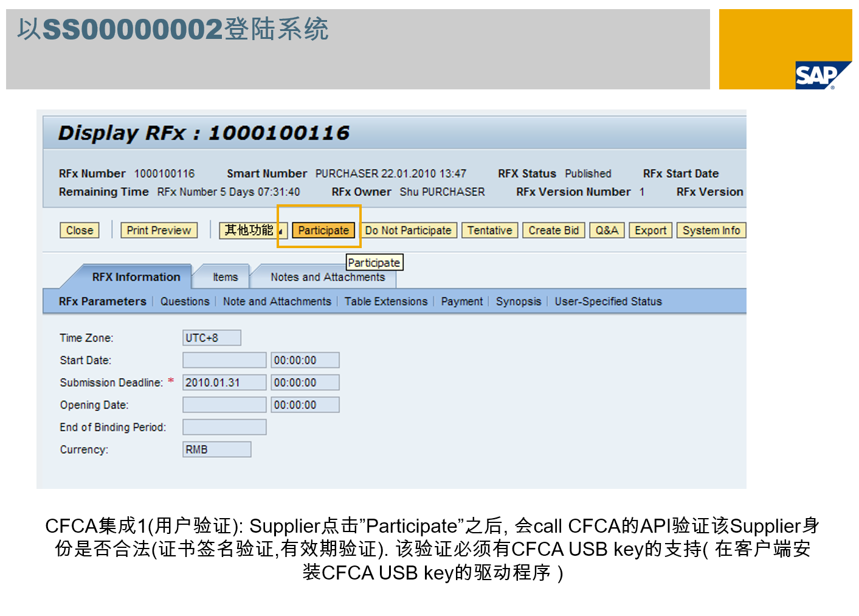
Task: Expand the 其他功能 dropdown menu
Action: point(253,230)
